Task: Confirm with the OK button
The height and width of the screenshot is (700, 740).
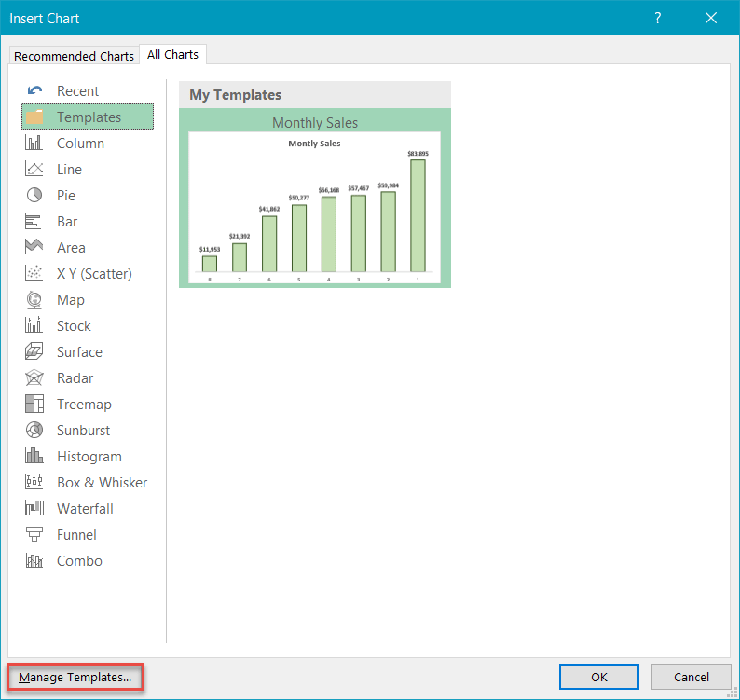Action: coord(599,677)
